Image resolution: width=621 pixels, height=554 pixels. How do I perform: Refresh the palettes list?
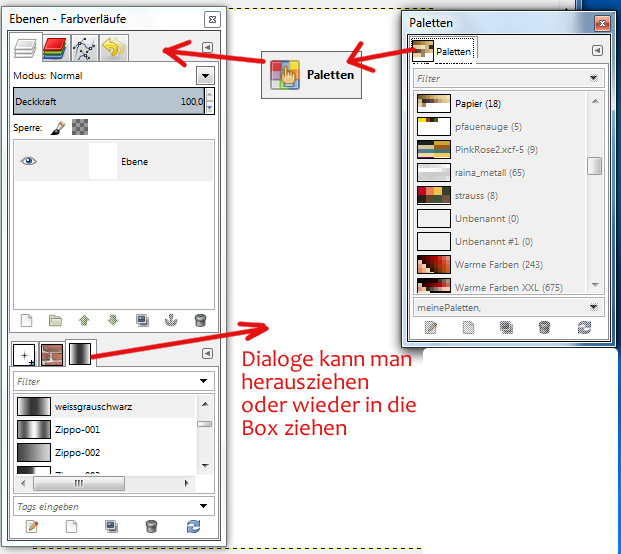coord(585,327)
